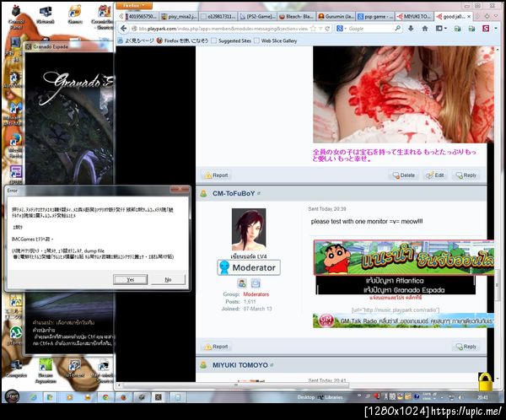
Task: Close the Error dialog window
Action: click(x=180, y=189)
